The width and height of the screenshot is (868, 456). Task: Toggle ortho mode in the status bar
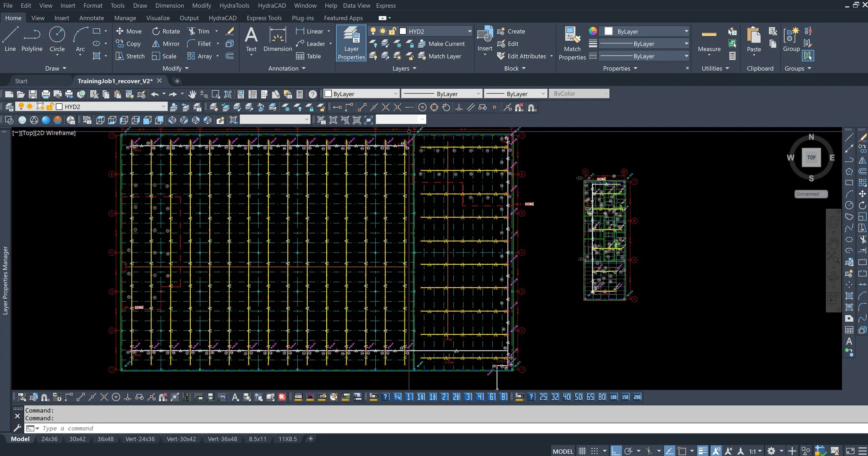[x=616, y=450]
